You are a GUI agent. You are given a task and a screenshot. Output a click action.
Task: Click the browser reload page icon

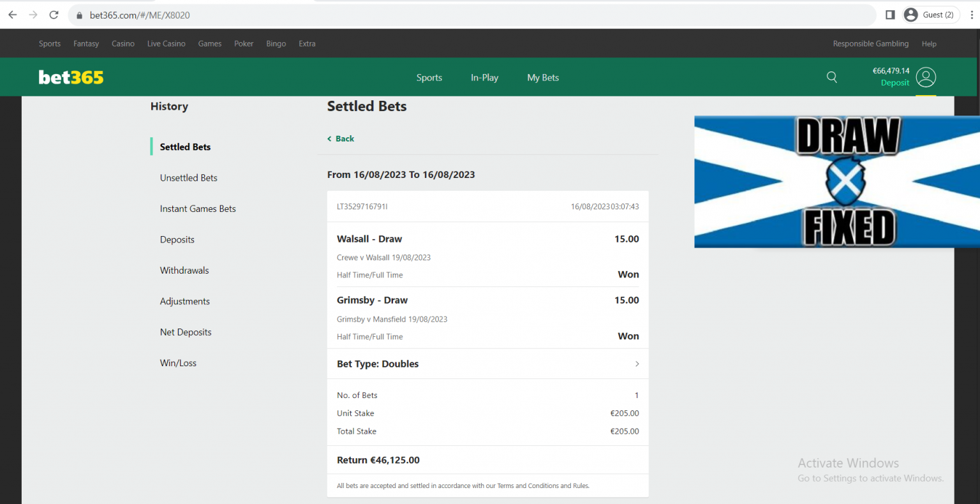[x=54, y=15]
